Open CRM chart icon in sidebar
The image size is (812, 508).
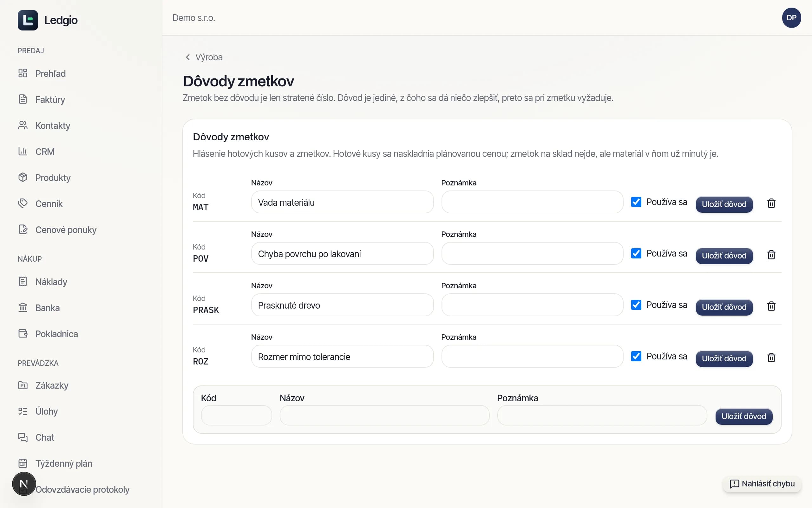23,151
